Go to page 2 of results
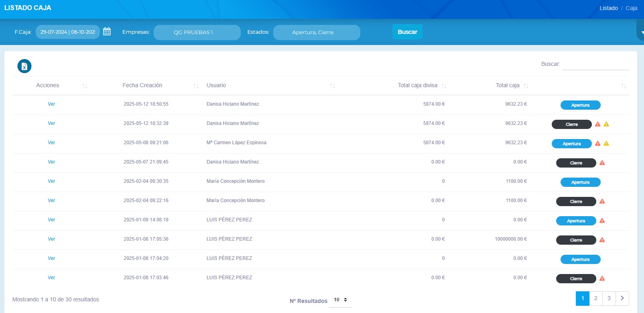The image size is (644, 313). pyautogui.click(x=595, y=298)
